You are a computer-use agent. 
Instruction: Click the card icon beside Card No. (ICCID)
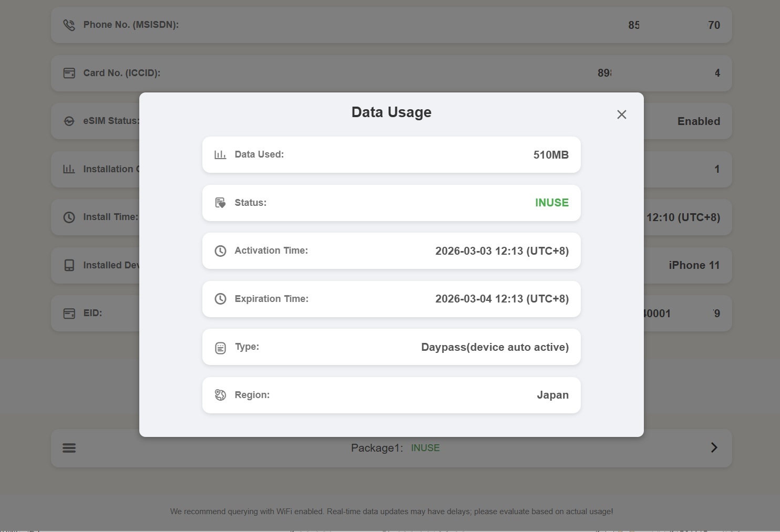(69, 73)
